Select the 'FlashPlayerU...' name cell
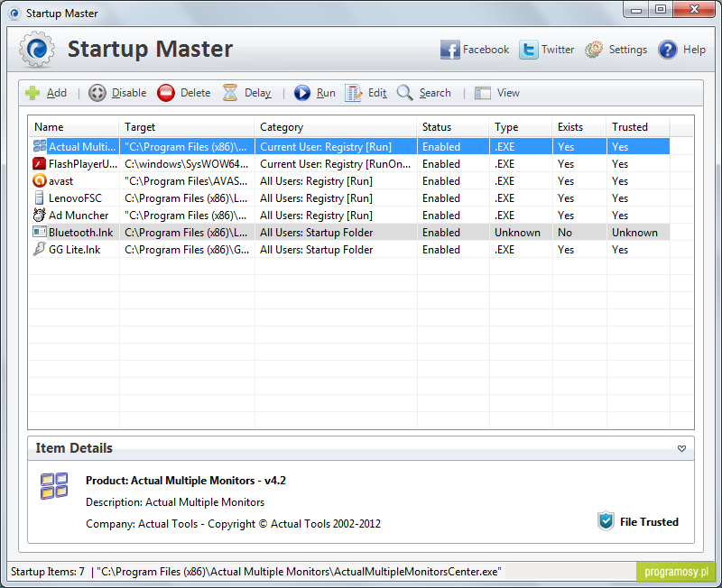Screen dimensions: 722x588 83,164
